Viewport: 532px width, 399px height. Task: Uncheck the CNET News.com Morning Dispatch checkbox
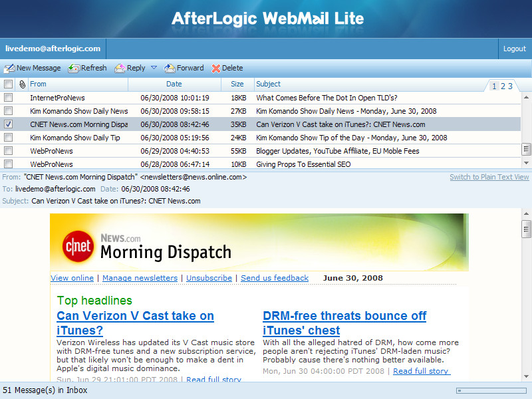[x=8, y=124]
